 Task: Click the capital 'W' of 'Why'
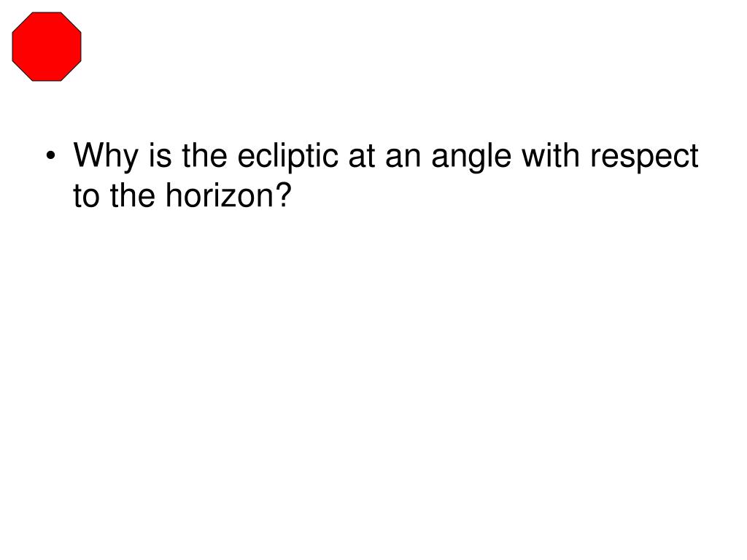coord(88,155)
